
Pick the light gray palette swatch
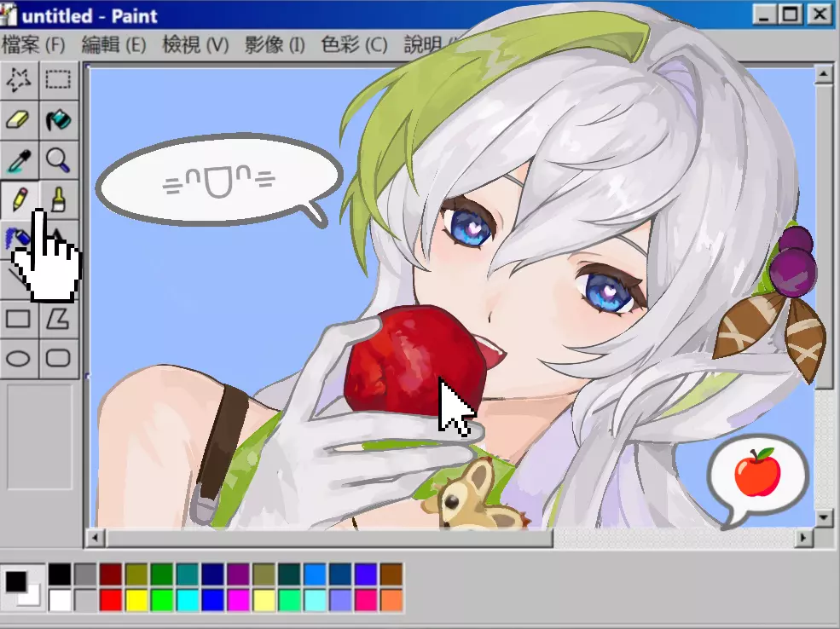(x=85, y=600)
